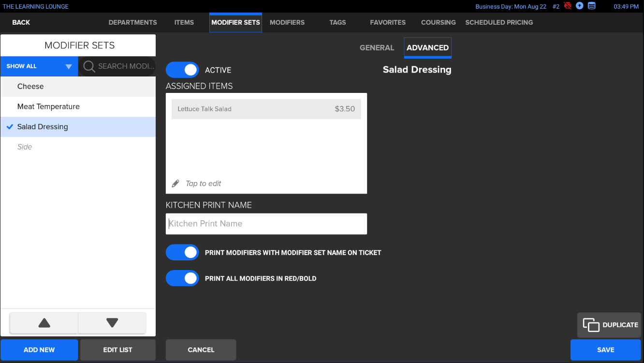644x363 pixels.
Task: Click the Kitchen Print Name input field
Action: pyautogui.click(x=266, y=224)
